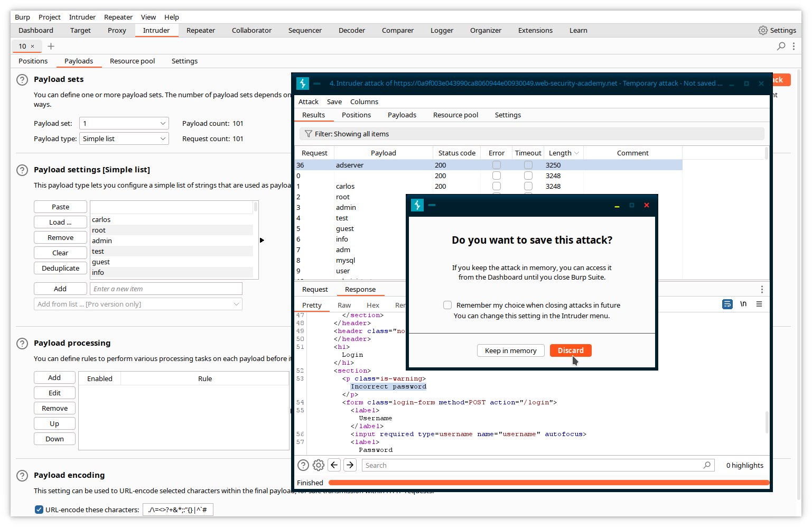812x527 pixels.
Task: Open the Length column sort dropdown arrow
Action: point(576,153)
